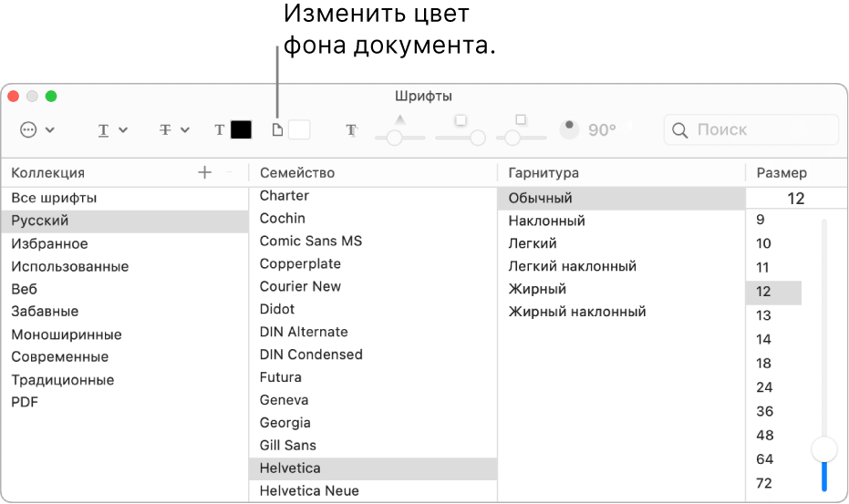This screenshot has width=849, height=504.
Task: Choose Cochin font family
Action: (372, 218)
